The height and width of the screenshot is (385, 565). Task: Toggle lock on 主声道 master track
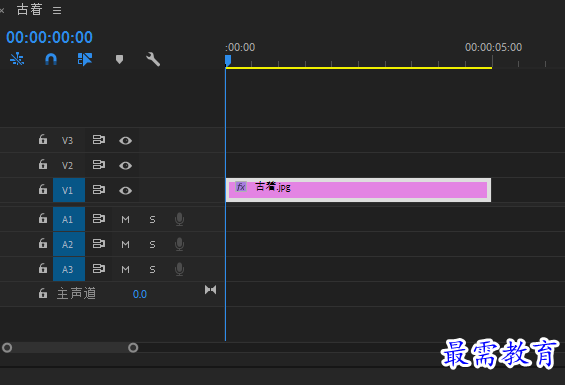pyautogui.click(x=43, y=293)
